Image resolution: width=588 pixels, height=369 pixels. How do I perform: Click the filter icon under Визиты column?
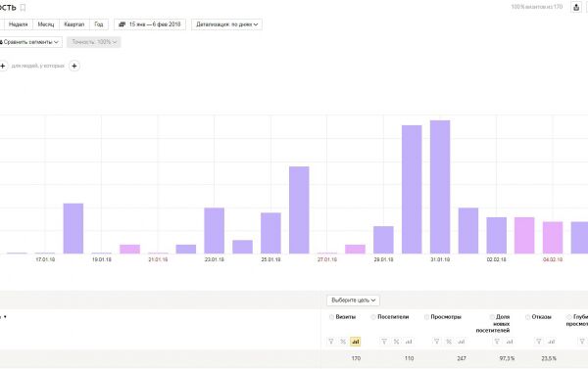(331, 342)
